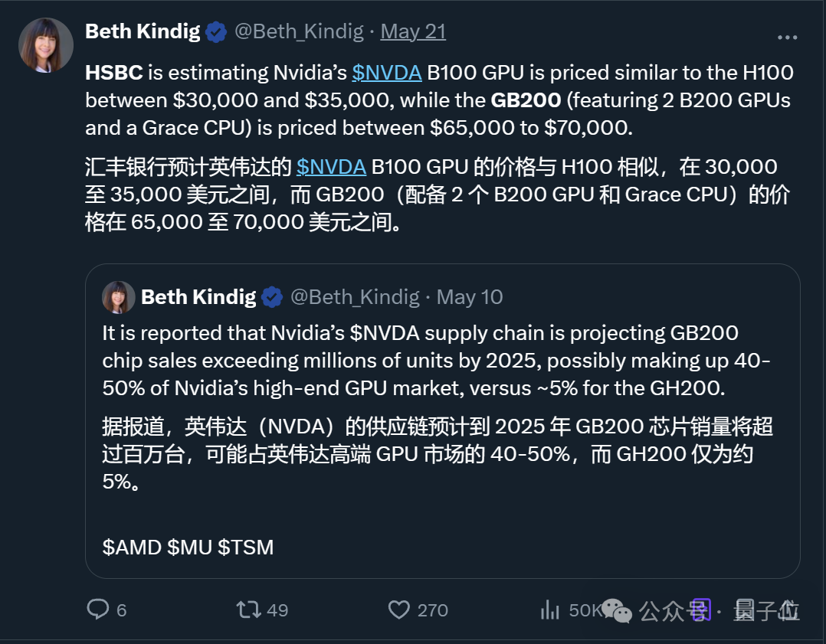Click the reply speech bubble icon

(97, 610)
